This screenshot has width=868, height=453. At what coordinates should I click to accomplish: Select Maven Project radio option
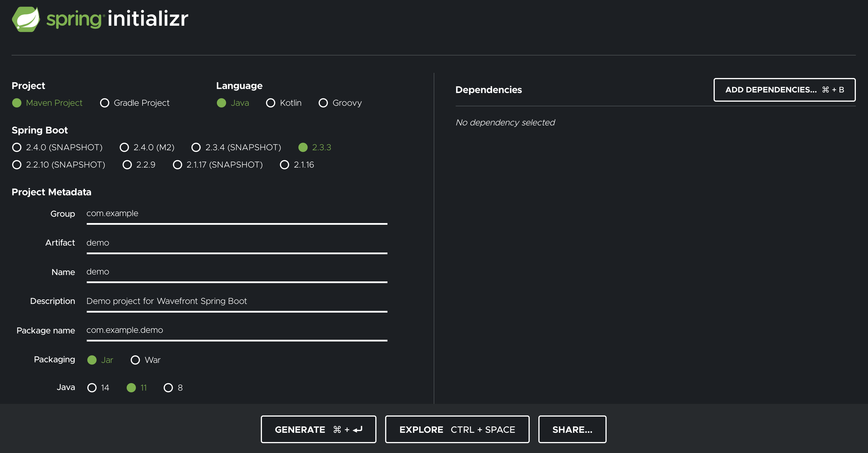tap(47, 103)
